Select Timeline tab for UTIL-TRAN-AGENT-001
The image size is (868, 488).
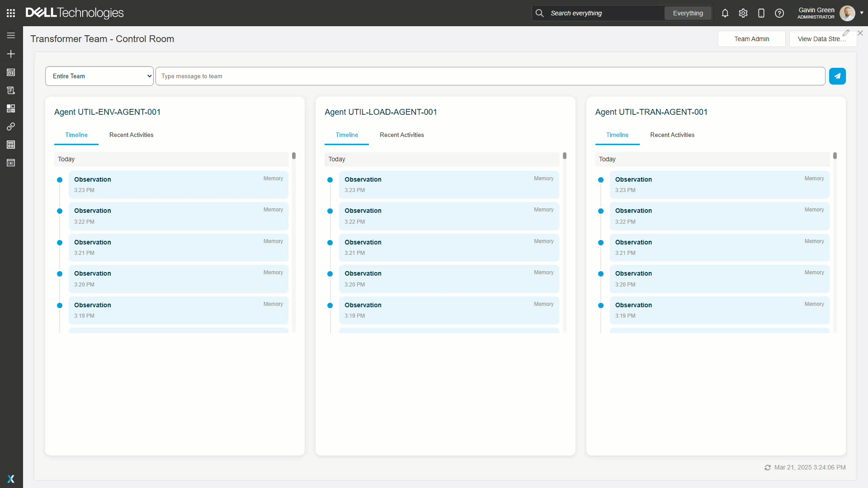coord(617,135)
